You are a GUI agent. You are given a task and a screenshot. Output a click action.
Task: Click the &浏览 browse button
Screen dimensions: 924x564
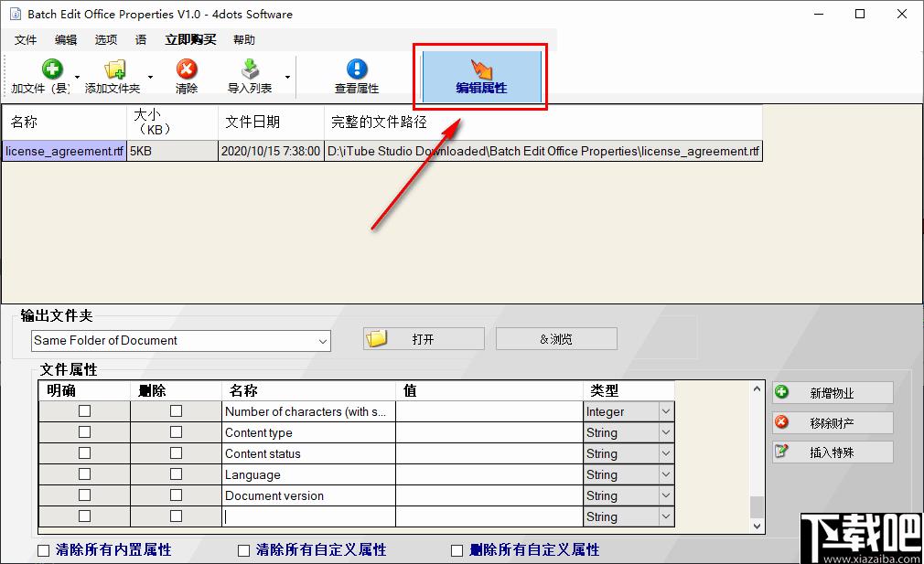[x=556, y=338]
